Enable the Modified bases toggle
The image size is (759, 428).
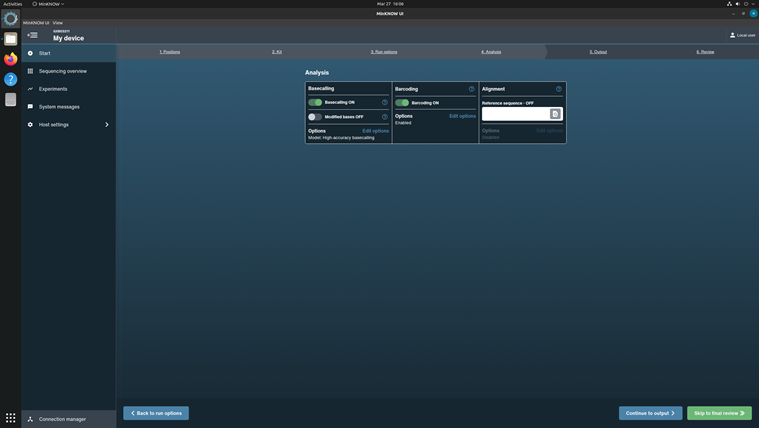(x=315, y=117)
